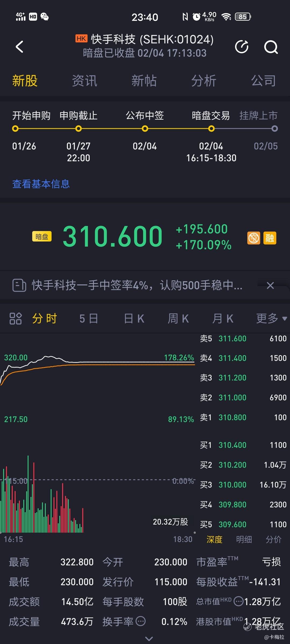
Task: Tap the battery indicator in status bar
Action: pyautogui.click(x=243, y=17)
